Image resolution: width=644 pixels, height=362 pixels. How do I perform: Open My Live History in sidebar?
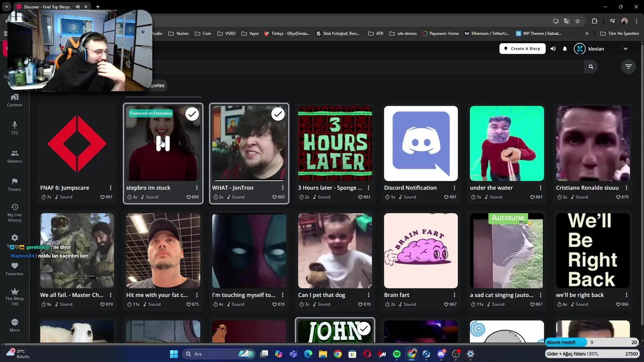(15, 213)
